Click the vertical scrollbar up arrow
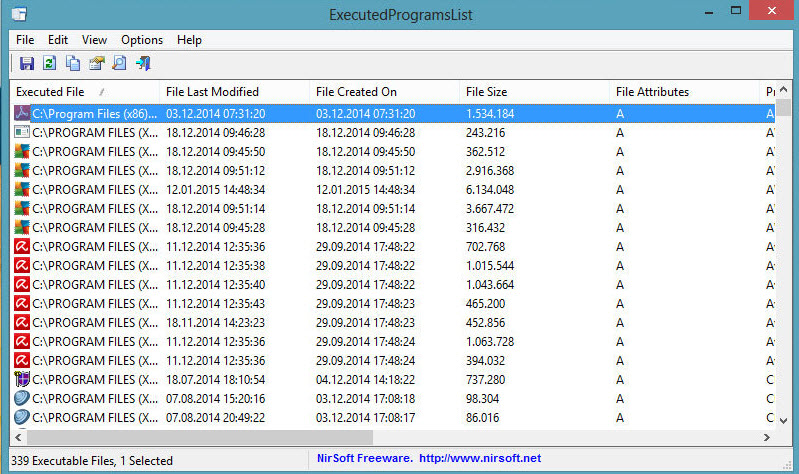 point(784,90)
